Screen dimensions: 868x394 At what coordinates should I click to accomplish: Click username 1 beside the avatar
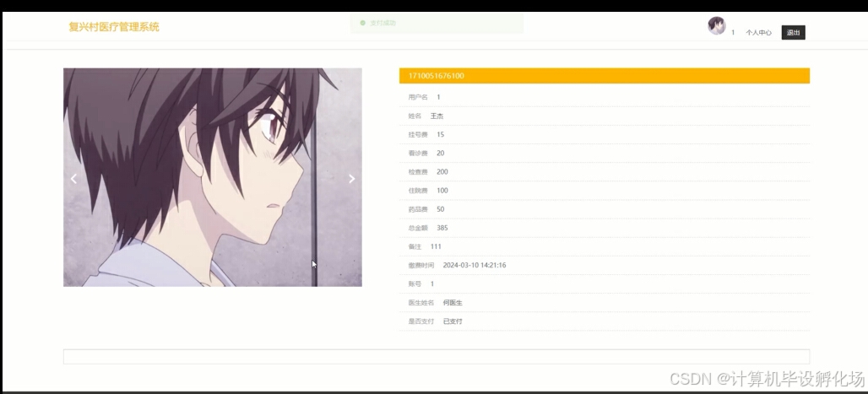[733, 33]
